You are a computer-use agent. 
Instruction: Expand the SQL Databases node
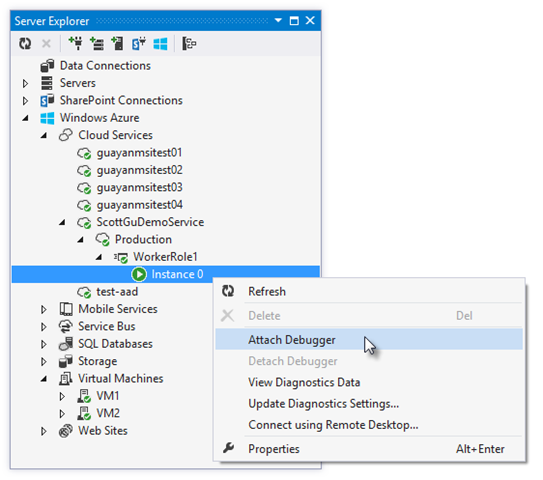pyautogui.click(x=44, y=344)
